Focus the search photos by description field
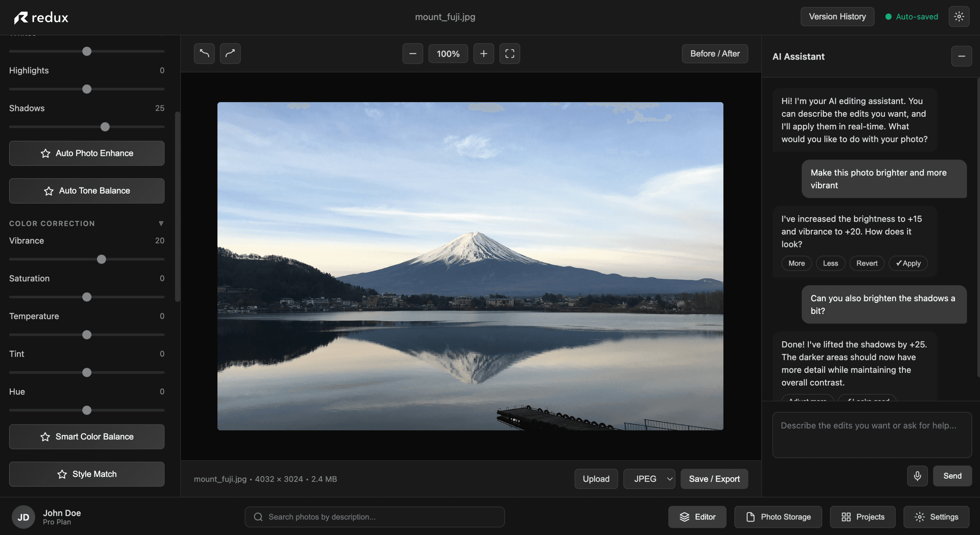The width and height of the screenshot is (980, 535). 375,517
